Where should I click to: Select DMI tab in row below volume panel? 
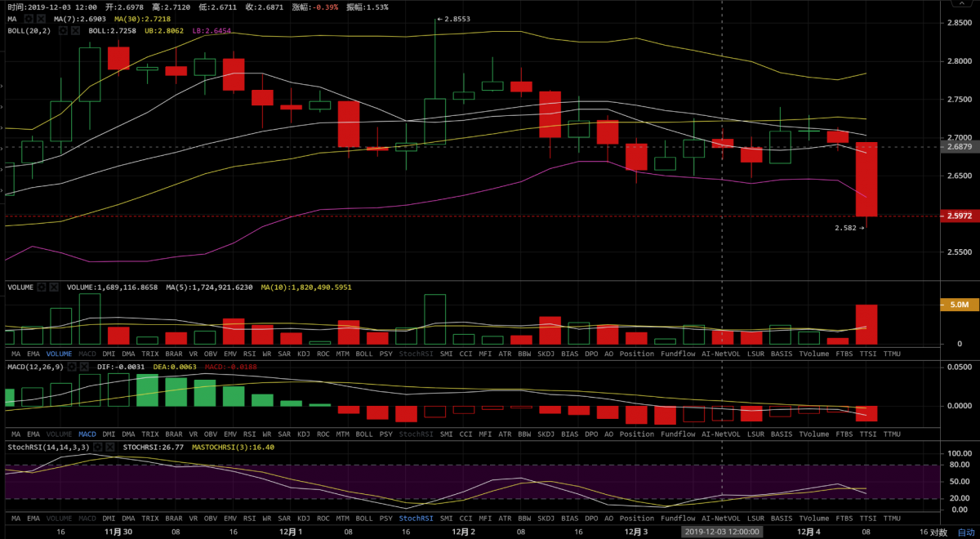[108, 354]
